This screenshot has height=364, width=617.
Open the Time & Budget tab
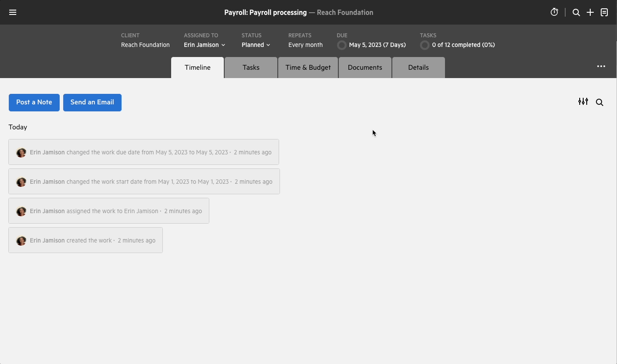click(x=308, y=67)
